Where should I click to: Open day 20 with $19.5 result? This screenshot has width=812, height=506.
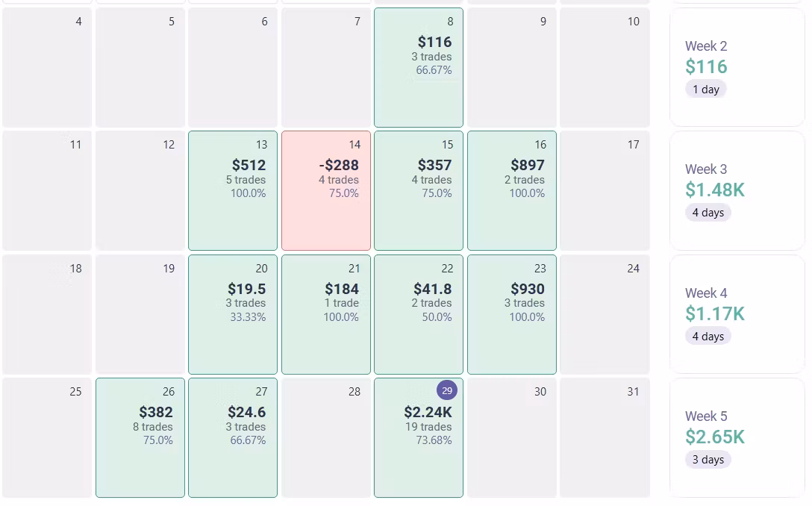[233, 314]
